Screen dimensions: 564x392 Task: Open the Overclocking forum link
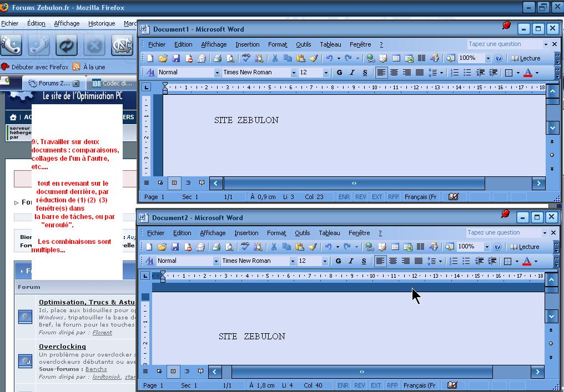[62, 346]
